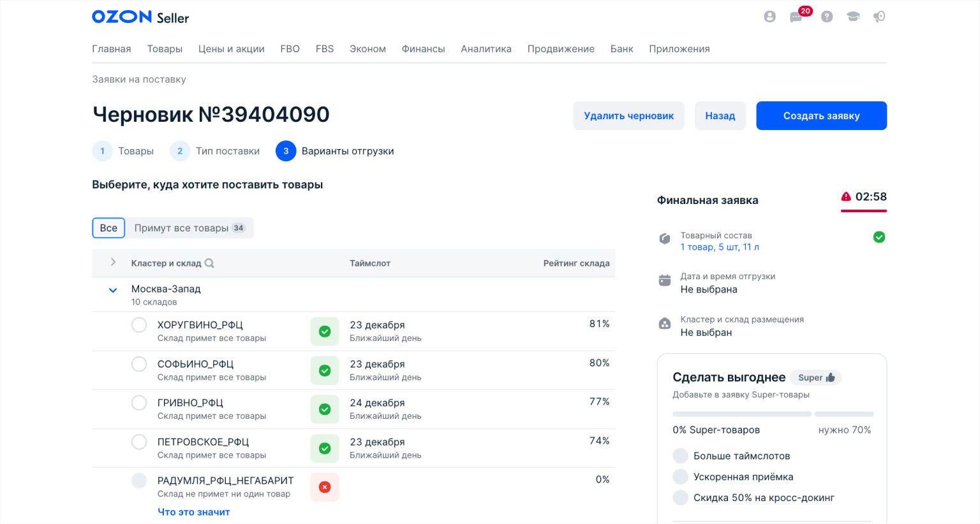The height and width of the screenshot is (524, 980).
Task: Click the Создать заявку button
Action: click(822, 116)
